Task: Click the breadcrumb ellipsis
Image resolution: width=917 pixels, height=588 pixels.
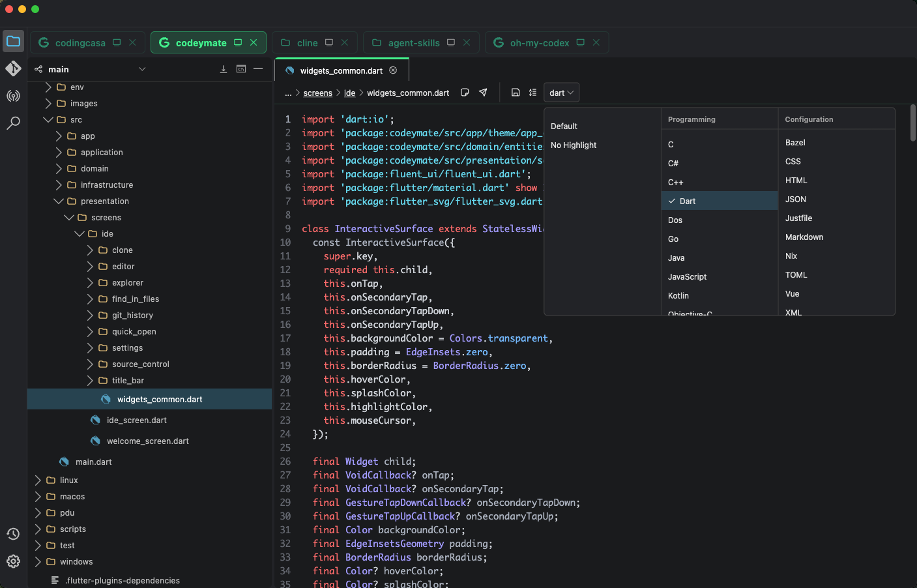Action: point(288,93)
